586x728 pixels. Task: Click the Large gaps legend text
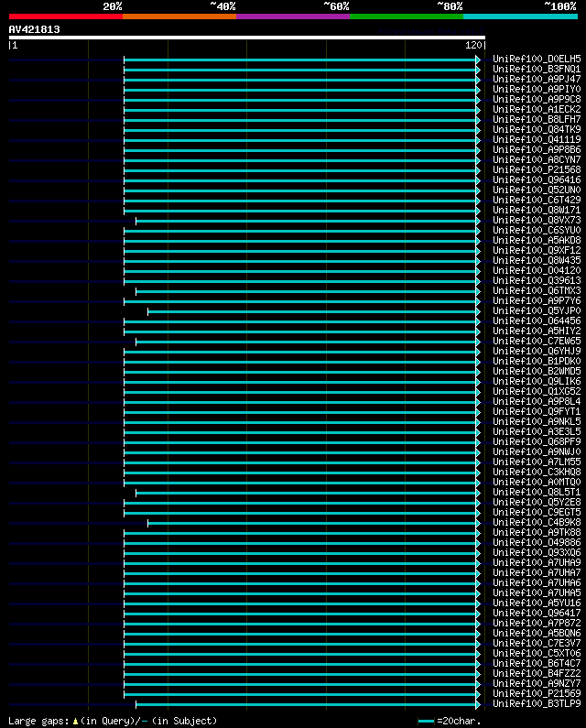(113, 721)
